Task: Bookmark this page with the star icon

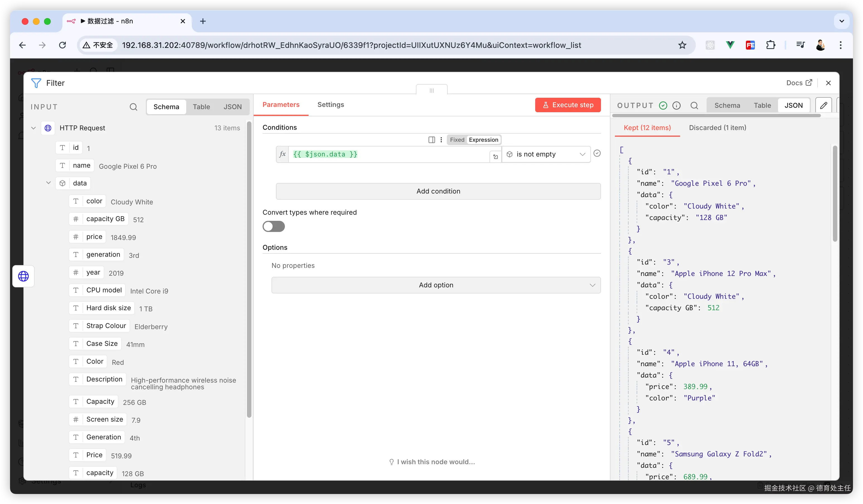Action: coord(682,45)
